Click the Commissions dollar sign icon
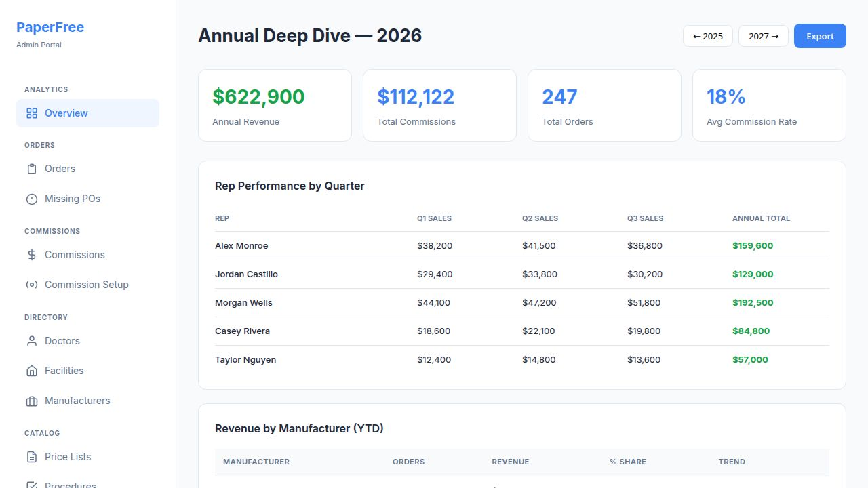Viewport: 868px width, 488px height. [32, 254]
